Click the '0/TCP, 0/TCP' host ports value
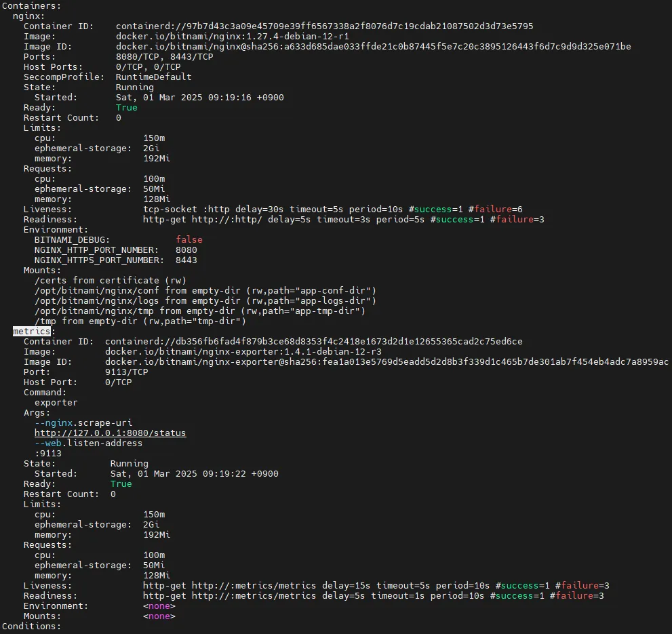672x634 pixels. pos(149,67)
